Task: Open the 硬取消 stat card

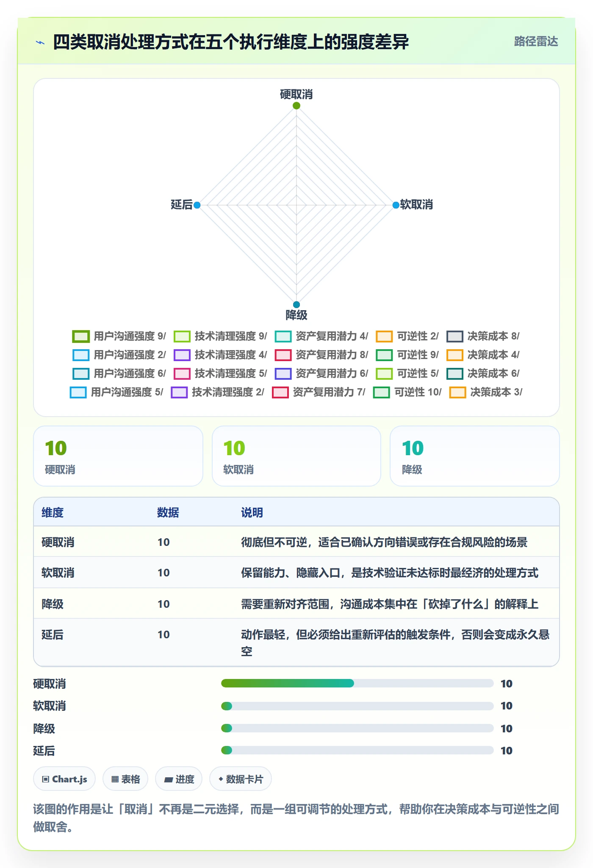Action: [x=118, y=456]
